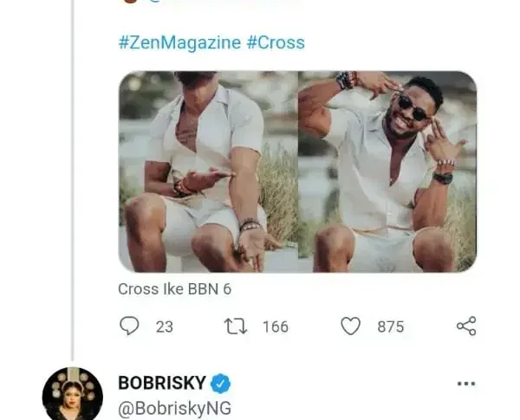This screenshot has width=520, height=420.
Task: View the 166 retweets count
Action: [x=275, y=326]
